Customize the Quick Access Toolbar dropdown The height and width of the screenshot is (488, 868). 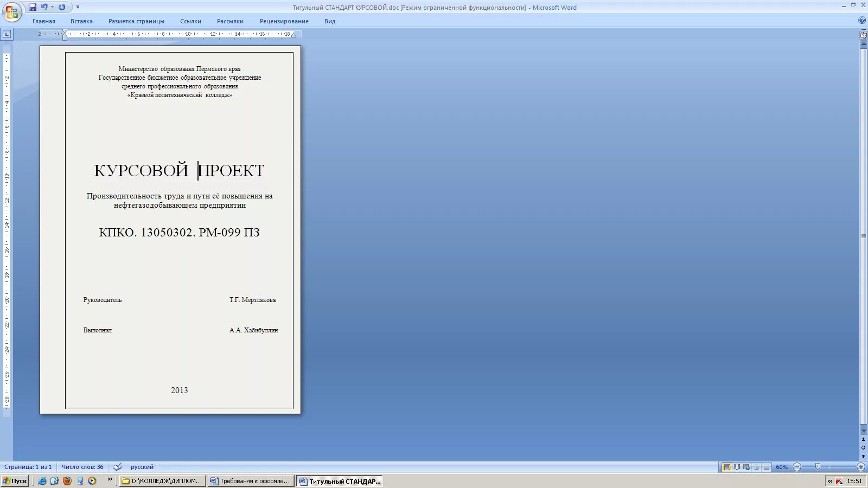(78, 7)
